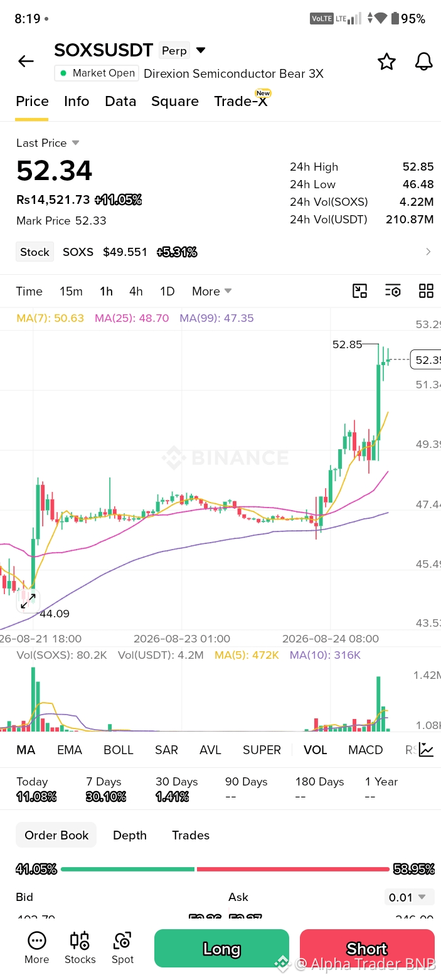Toggle the EMA indicator
This screenshot has width=441, height=980.
tap(70, 750)
